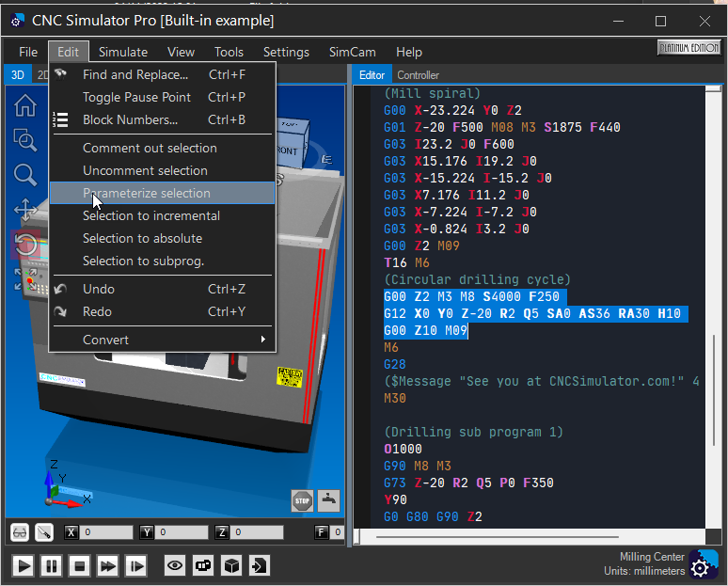The image size is (728, 586).
Task: Toggle the eye visibility button
Action: (175, 565)
